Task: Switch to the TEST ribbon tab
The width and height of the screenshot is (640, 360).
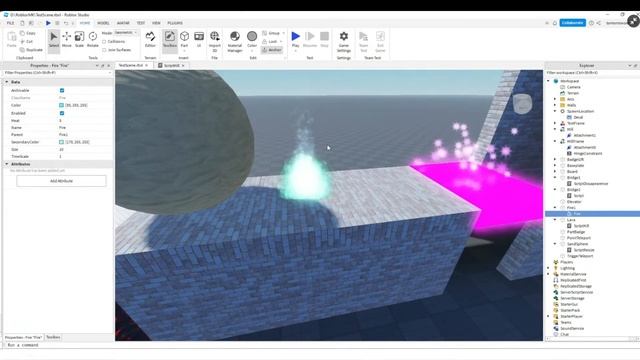Action: pyautogui.click(x=141, y=23)
